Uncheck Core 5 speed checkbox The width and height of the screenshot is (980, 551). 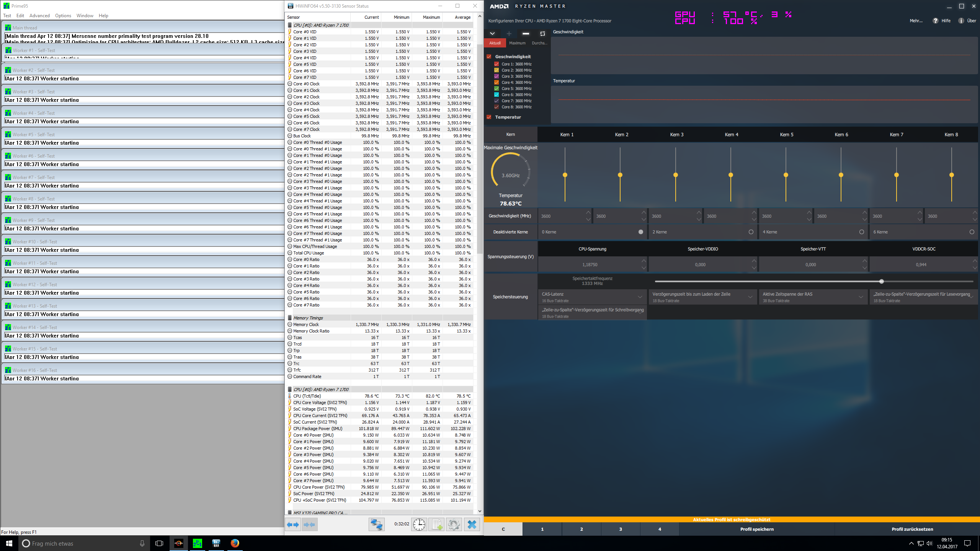pos(497,88)
